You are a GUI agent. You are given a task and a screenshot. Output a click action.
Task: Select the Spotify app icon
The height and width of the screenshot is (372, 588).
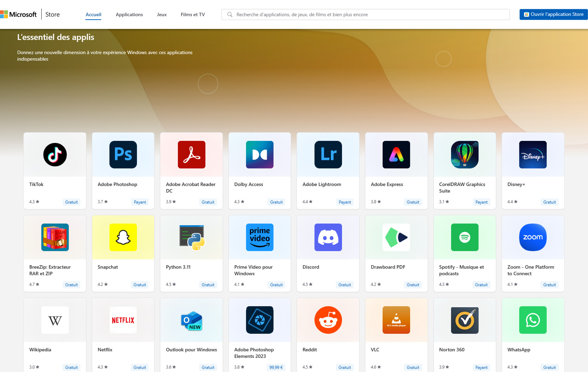point(465,237)
